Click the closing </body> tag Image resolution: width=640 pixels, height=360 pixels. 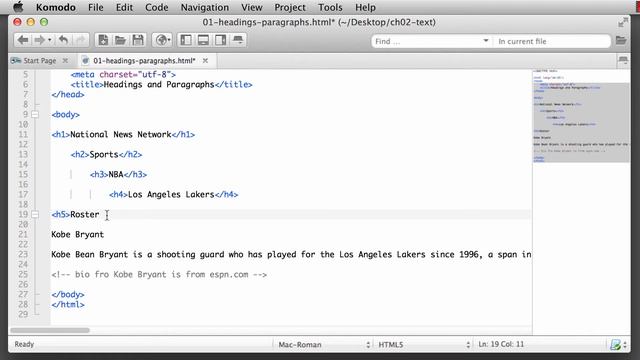[x=68, y=294]
